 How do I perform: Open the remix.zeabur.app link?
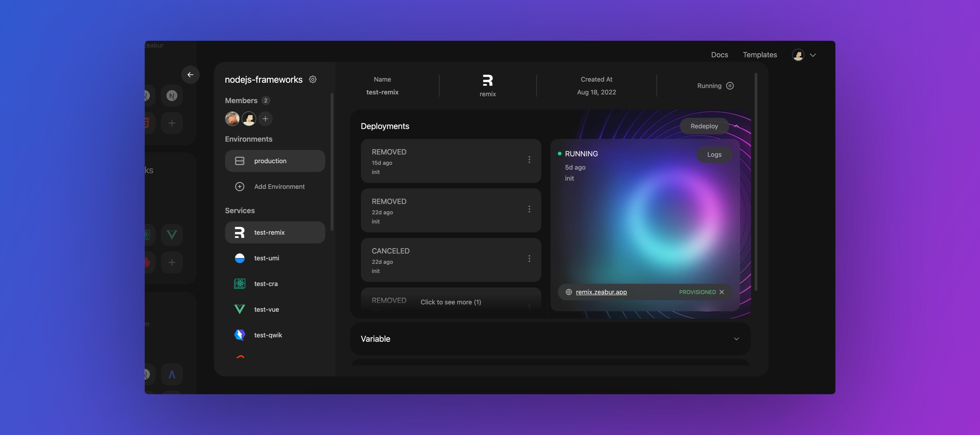pos(601,292)
